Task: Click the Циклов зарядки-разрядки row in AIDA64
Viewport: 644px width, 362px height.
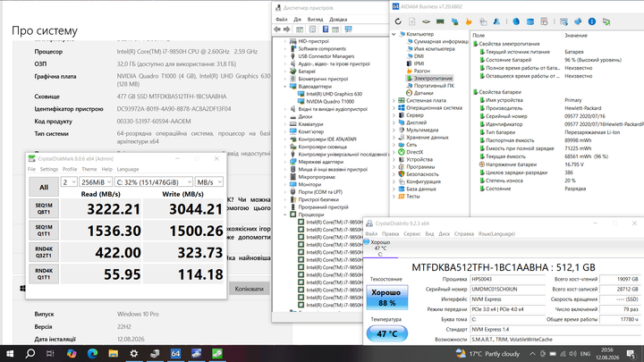Action: point(558,173)
